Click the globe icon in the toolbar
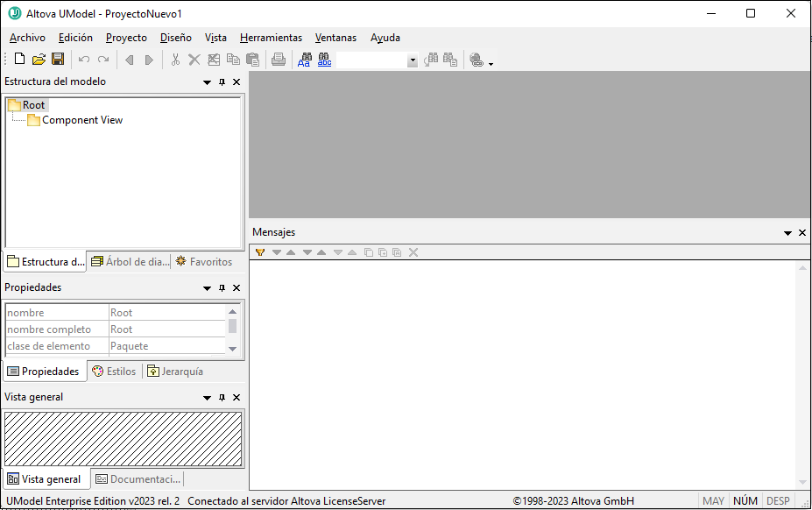The image size is (812, 510). [477, 60]
